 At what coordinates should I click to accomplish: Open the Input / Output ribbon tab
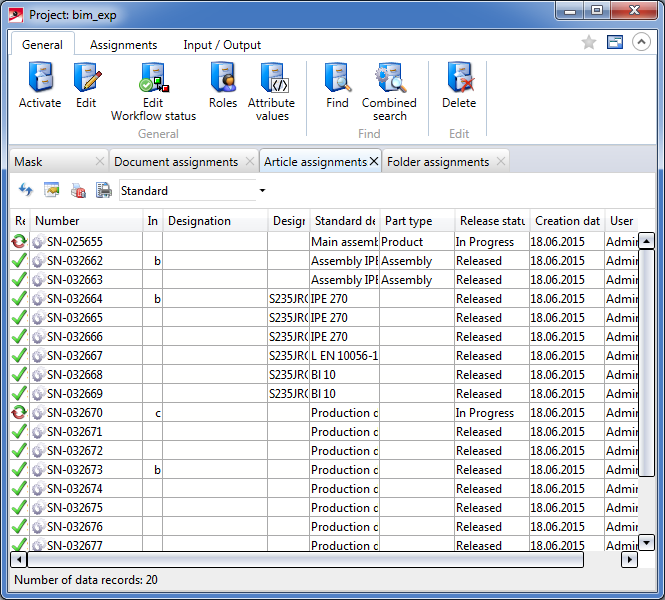coord(222,45)
